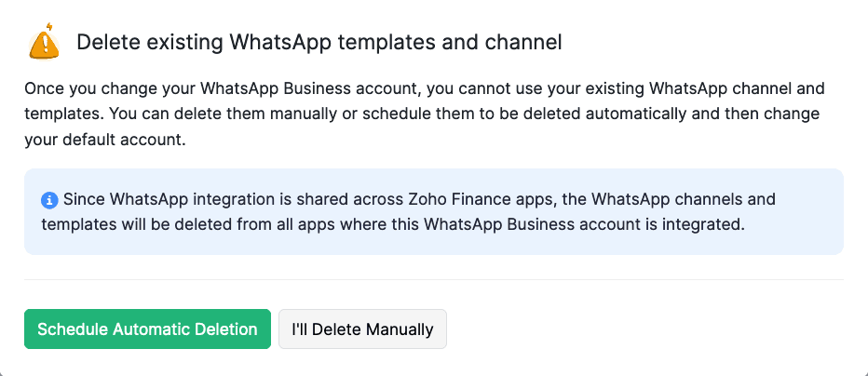Click the blue info circle icon
868x376 pixels.
point(49,200)
